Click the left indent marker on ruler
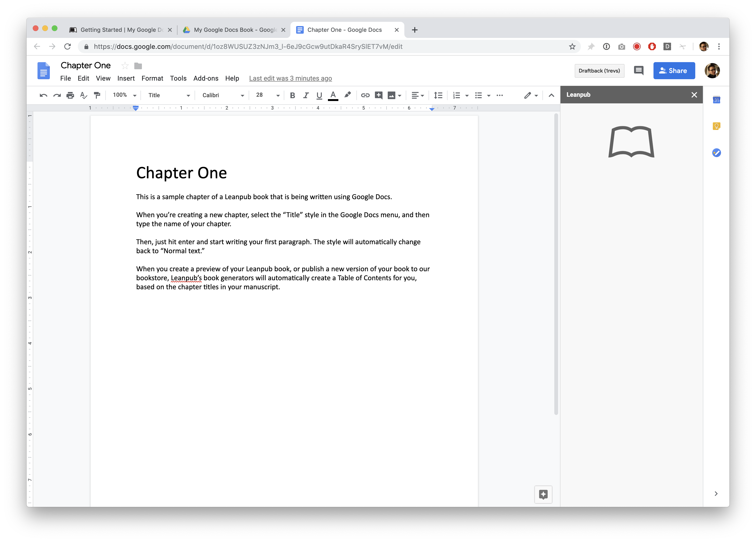 (135, 109)
